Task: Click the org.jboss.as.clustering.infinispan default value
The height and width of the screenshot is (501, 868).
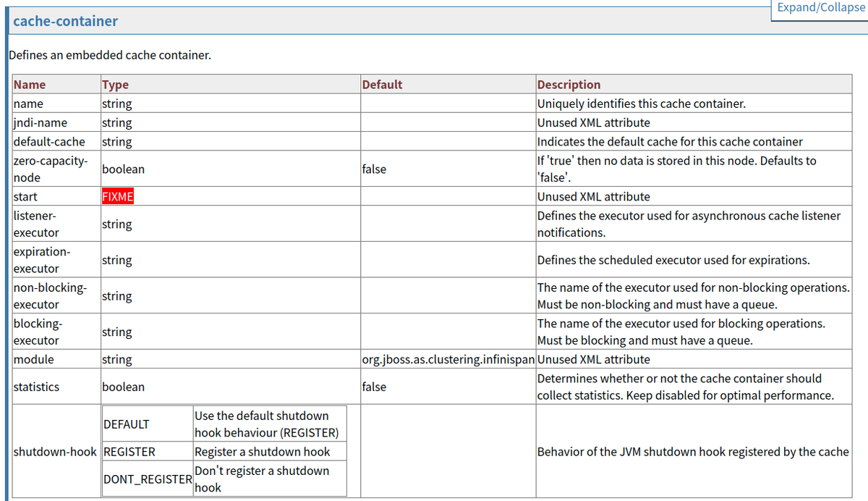Action: 448,360
